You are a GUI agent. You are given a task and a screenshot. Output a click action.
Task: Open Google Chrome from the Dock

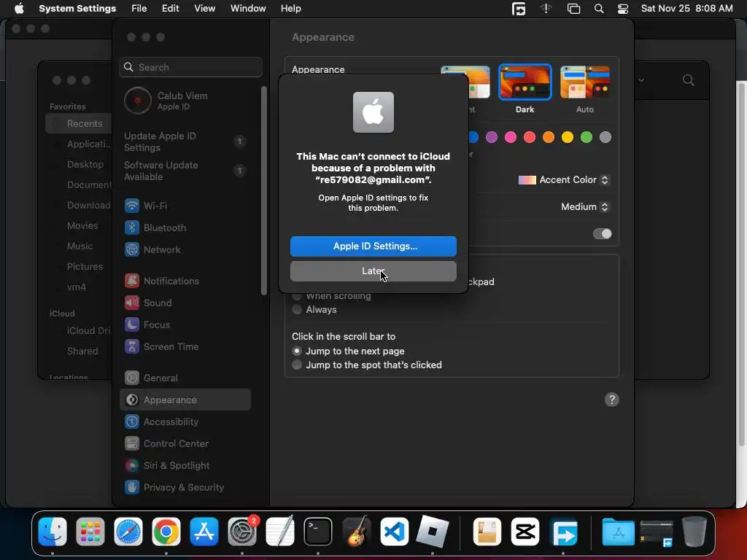(x=166, y=532)
